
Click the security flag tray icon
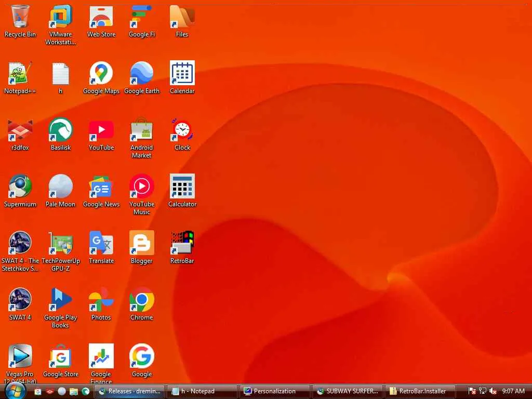(472, 391)
